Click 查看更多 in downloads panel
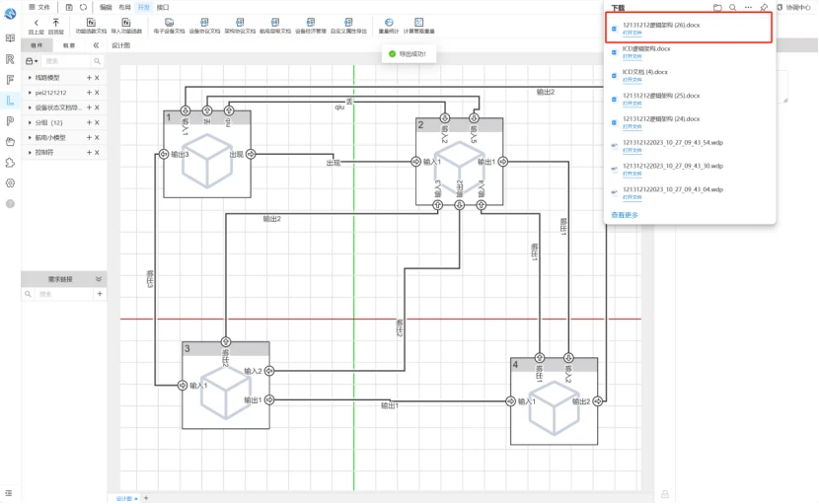The height and width of the screenshot is (504, 819). point(625,215)
